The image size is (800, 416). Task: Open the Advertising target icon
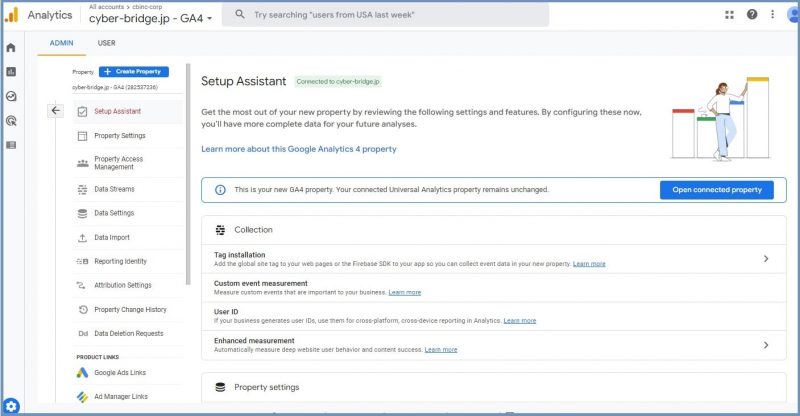coord(11,120)
